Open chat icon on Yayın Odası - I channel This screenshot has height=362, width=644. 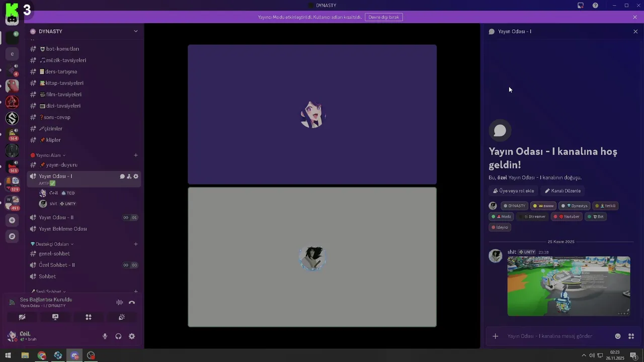[x=122, y=176]
